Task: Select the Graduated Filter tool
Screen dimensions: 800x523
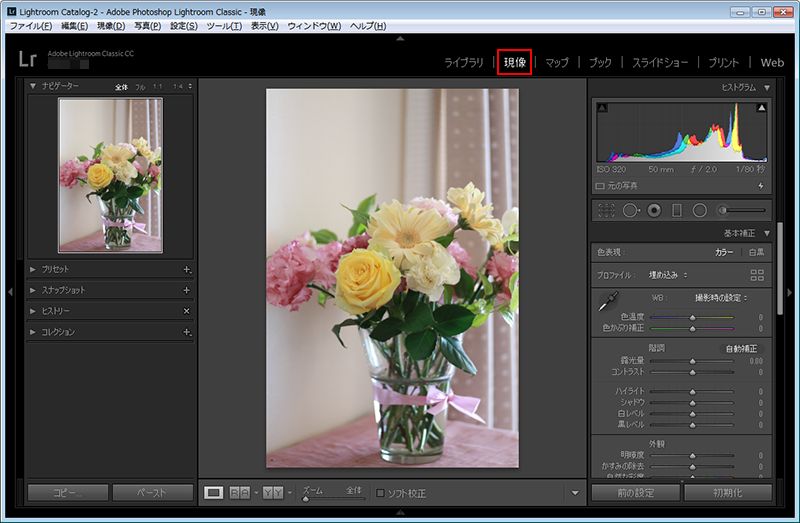Action: click(x=677, y=210)
